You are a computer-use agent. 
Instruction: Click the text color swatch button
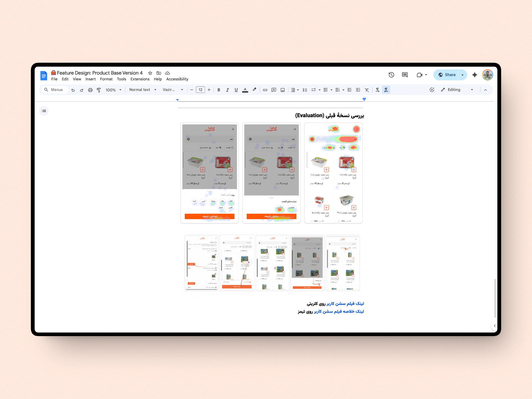[x=245, y=90]
